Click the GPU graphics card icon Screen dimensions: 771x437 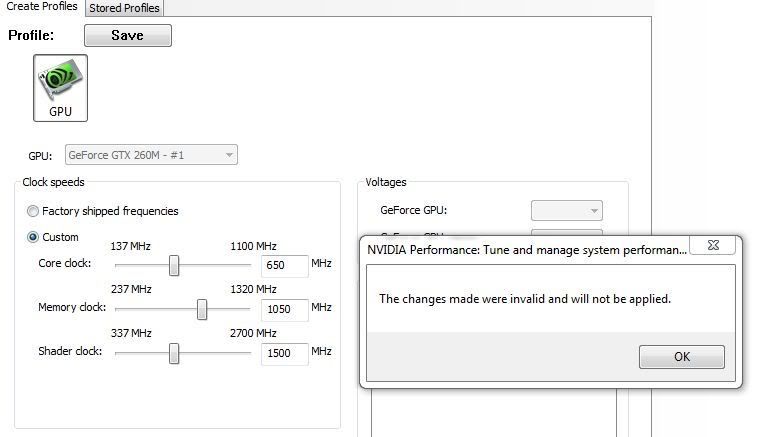tap(60, 88)
